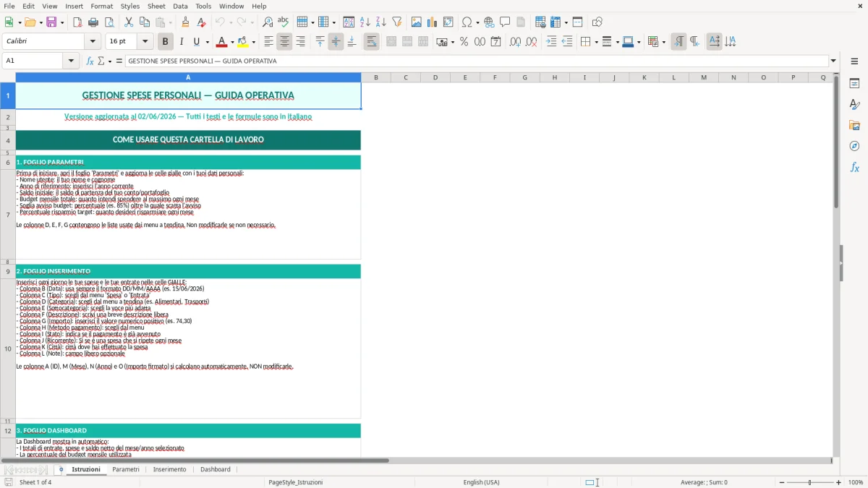Open the Function Wizard fx icon
This screenshot has width=868, height=488.
90,61
